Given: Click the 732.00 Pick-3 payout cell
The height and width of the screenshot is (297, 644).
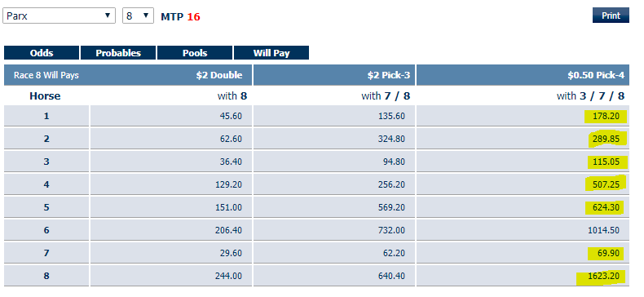Looking at the screenshot, I should 334,230.
